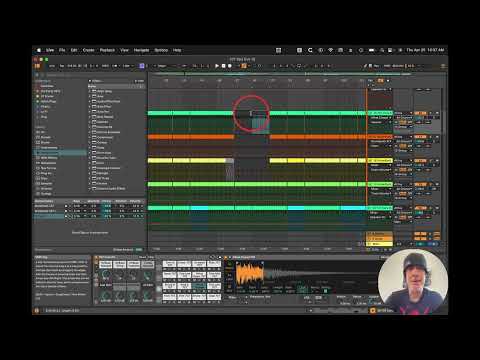Click the first macro knob in the bottom row
Viewport: 480px width, 360px height.
[106, 295]
